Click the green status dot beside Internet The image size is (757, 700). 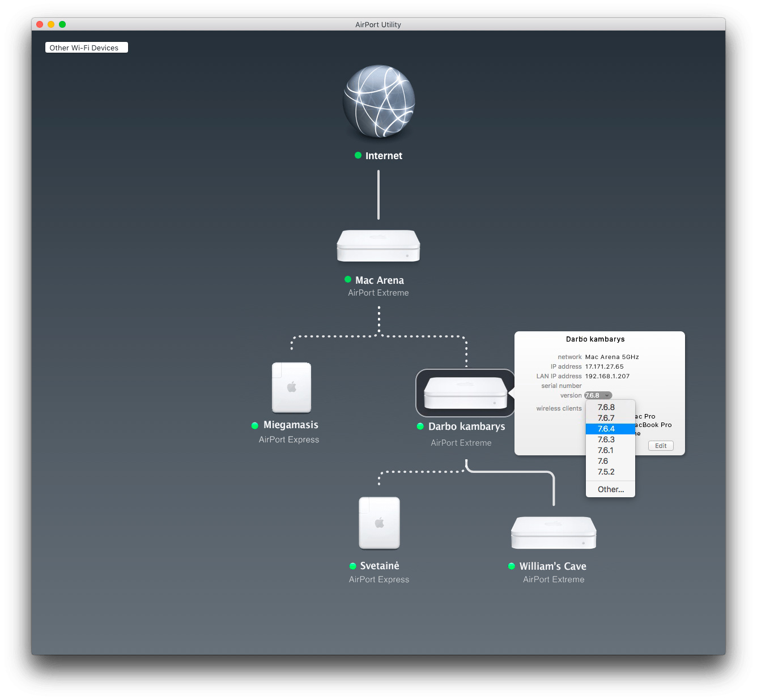pyautogui.click(x=358, y=155)
